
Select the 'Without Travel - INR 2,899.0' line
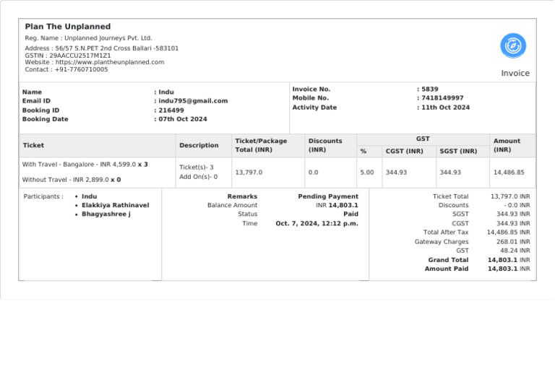point(71,180)
